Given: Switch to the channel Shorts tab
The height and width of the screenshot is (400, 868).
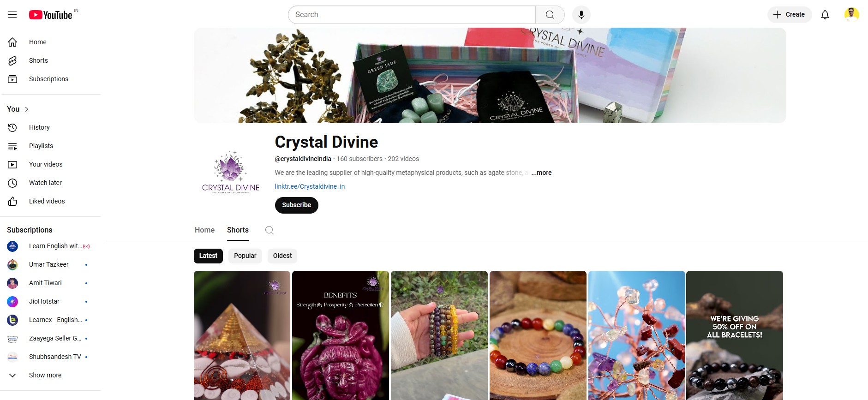Looking at the screenshot, I should tap(238, 230).
